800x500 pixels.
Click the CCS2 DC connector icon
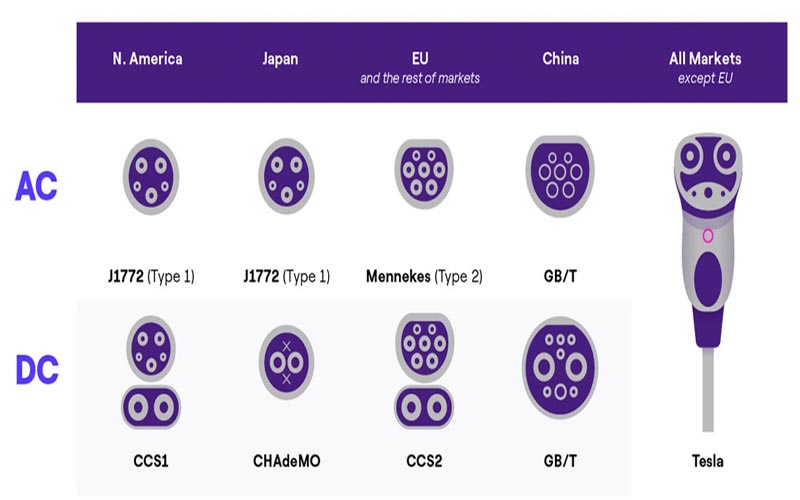(424, 371)
